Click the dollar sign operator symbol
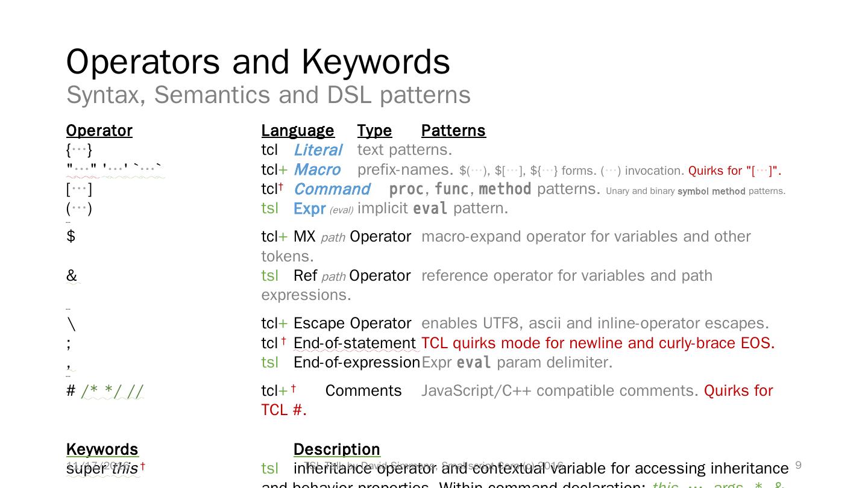868x488 pixels. tap(71, 236)
